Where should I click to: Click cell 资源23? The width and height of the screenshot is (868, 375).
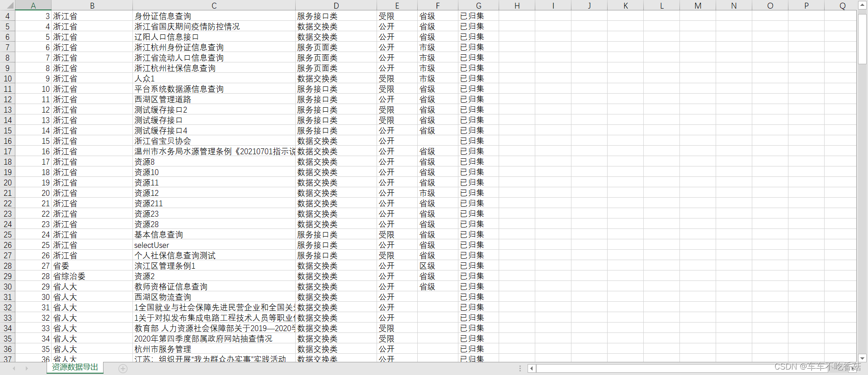pyautogui.click(x=214, y=214)
